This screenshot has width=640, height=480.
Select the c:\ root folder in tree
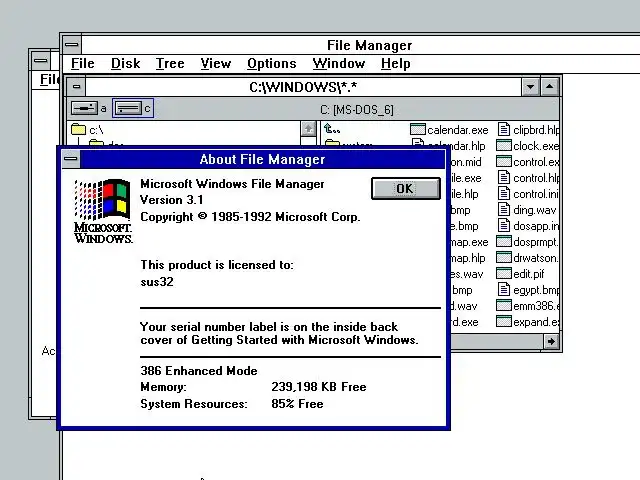pos(87,130)
